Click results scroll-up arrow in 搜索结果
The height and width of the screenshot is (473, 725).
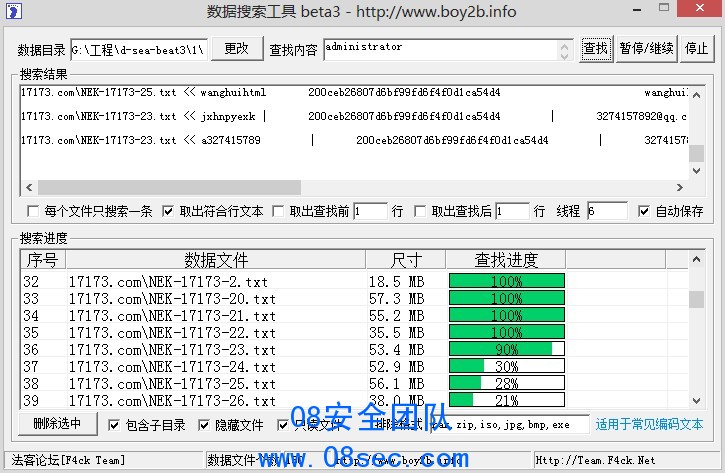697,96
